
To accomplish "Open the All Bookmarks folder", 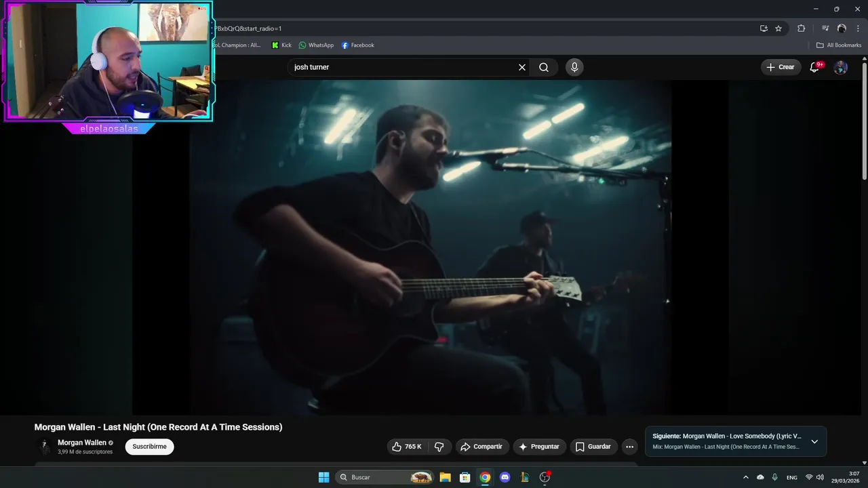I will (x=839, y=45).
